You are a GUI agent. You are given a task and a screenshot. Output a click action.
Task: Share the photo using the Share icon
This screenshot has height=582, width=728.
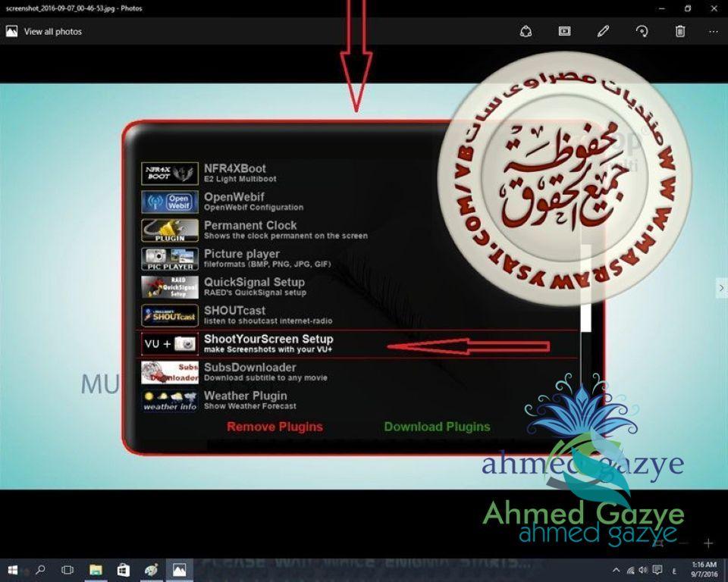(x=526, y=32)
